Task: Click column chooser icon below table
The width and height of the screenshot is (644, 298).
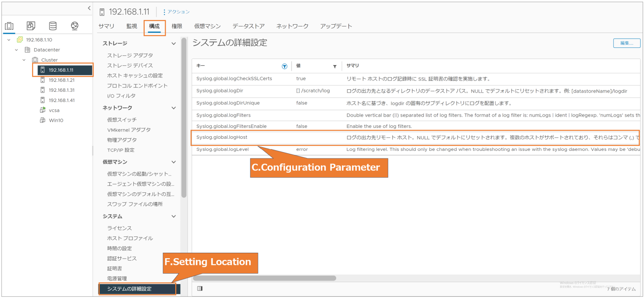Action: [x=200, y=288]
